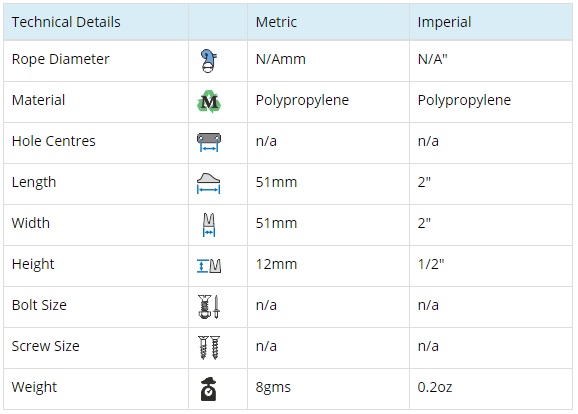Click the 0.2oz imperial weight value
This screenshot has height=414, width=578.
(435, 387)
